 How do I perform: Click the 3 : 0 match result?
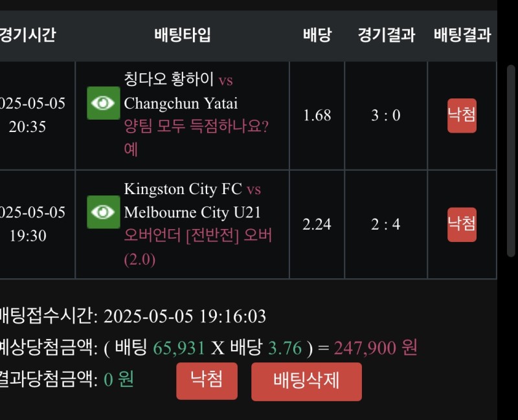pyautogui.click(x=386, y=115)
